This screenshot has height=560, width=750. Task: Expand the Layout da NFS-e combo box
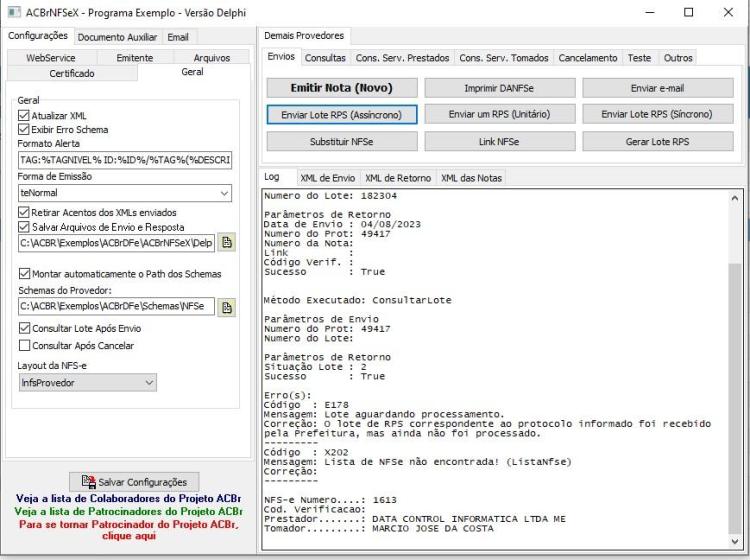click(88, 383)
